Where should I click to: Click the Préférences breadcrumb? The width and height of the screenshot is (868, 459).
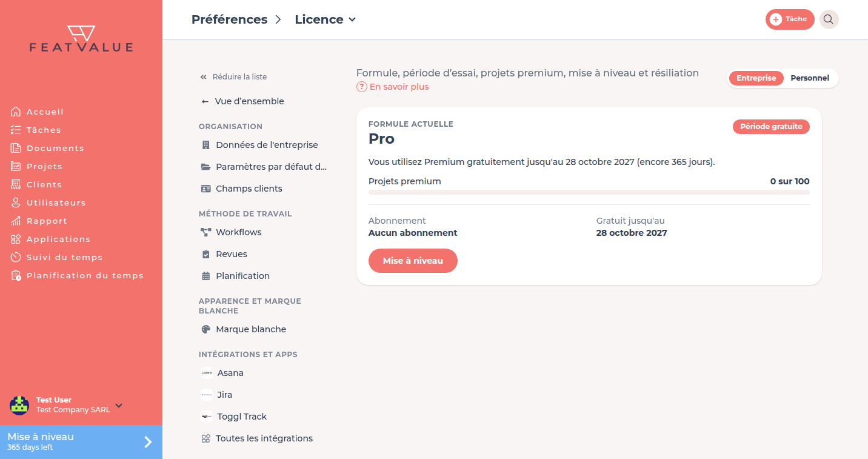coord(229,19)
